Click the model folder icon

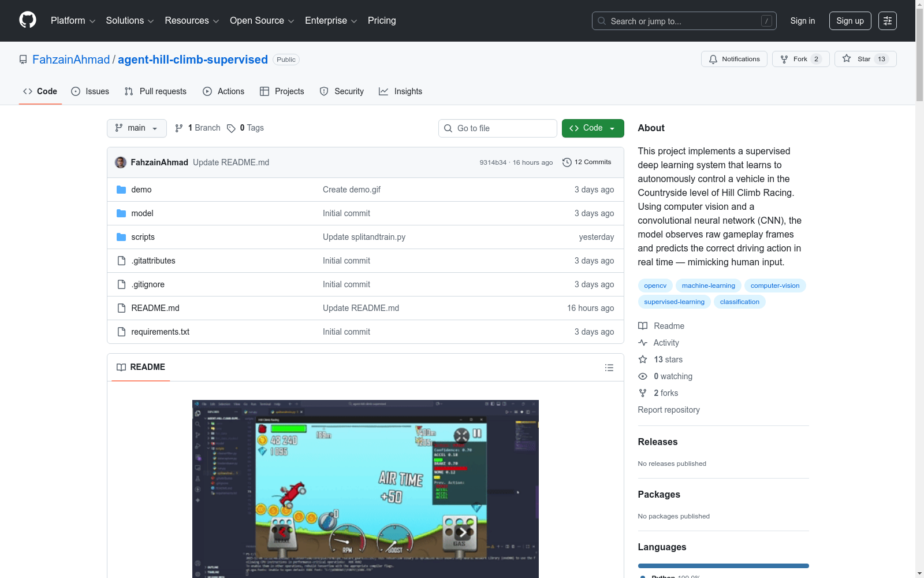pyautogui.click(x=121, y=213)
